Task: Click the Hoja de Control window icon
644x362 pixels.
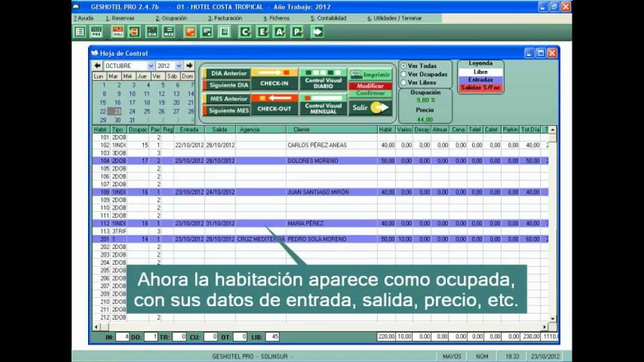Action: [95, 53]
